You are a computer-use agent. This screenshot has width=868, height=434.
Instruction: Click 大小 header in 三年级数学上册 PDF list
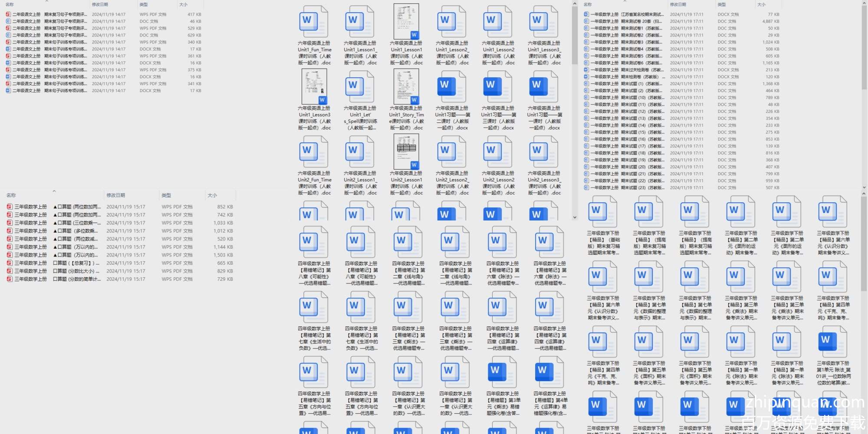212,195
